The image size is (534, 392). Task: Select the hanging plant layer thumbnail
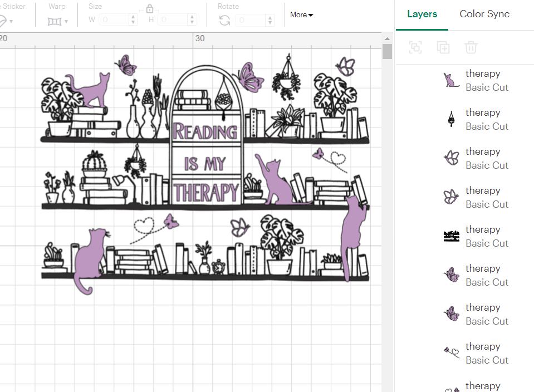(450, 120)
